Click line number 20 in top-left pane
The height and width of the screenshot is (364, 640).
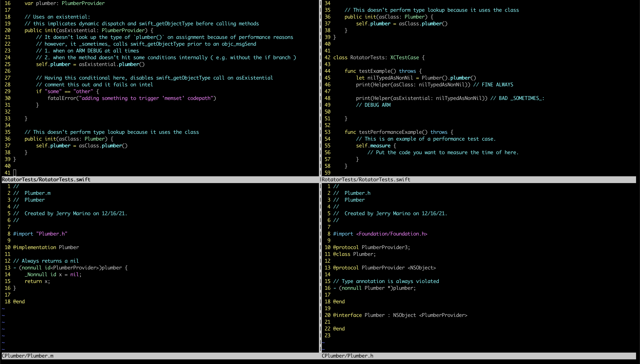7,30
